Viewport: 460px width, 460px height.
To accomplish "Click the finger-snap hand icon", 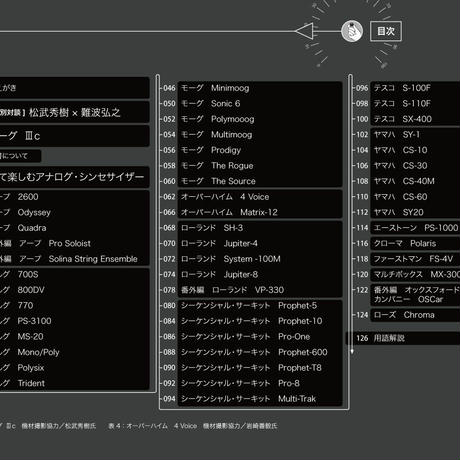I will (x=352, y=31).
